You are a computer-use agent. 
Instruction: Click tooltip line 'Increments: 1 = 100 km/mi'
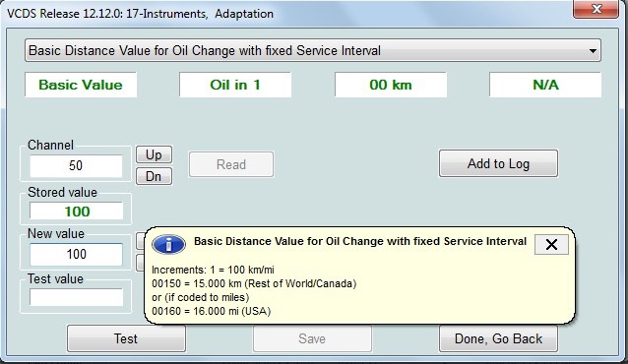pyautogui.click(x=213, y=270)
